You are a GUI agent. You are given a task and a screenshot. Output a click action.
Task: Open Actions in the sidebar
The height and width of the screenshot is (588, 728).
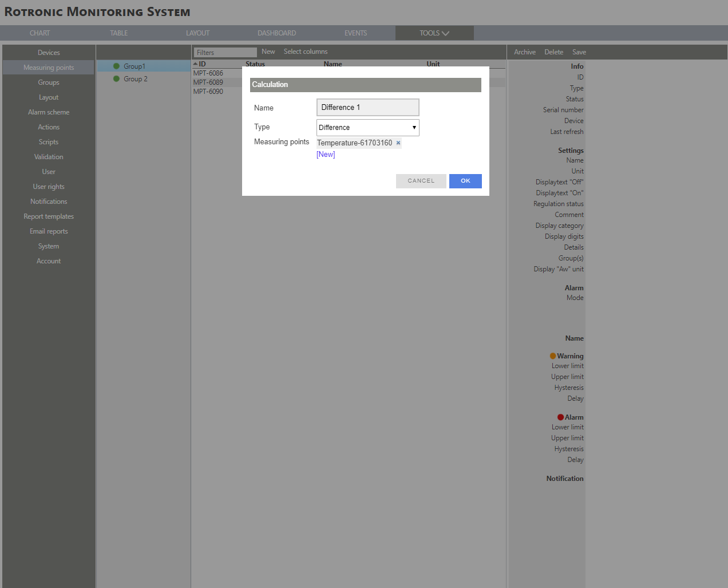pos(49,127)
